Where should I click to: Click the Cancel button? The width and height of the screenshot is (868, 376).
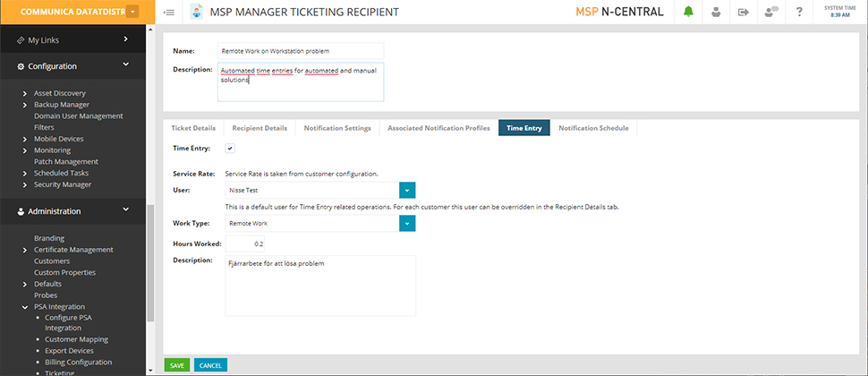[x=210, y=365]
